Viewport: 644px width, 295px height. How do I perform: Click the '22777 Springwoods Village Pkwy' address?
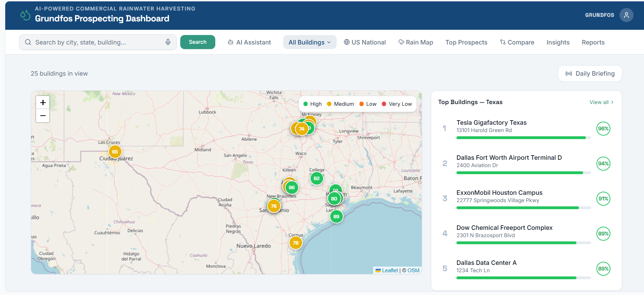click(498, 200)
